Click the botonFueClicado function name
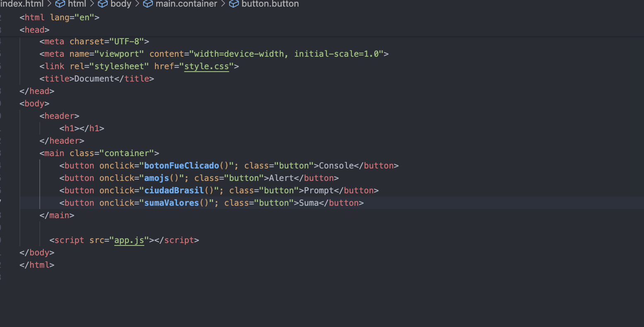644x327 pixels. coord(182,166)
